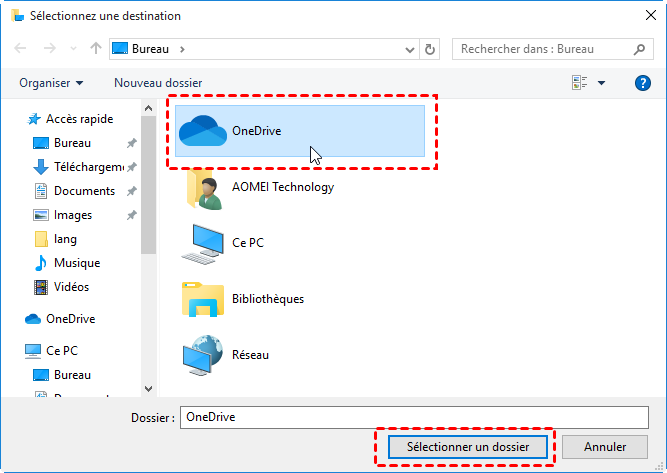This screenshot has width=667, height=473.
Task: Select the OneDrive cloud item in file list
Action: point(300,131)
